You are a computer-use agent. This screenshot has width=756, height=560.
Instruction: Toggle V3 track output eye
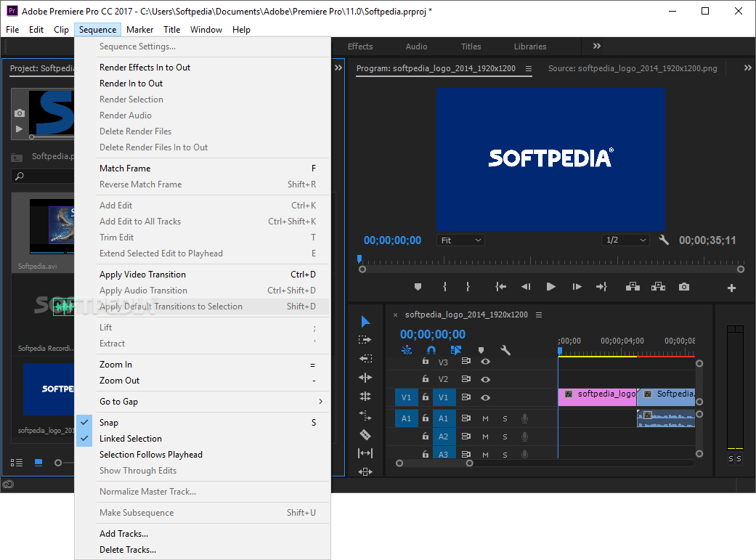[x=486, y=361]
